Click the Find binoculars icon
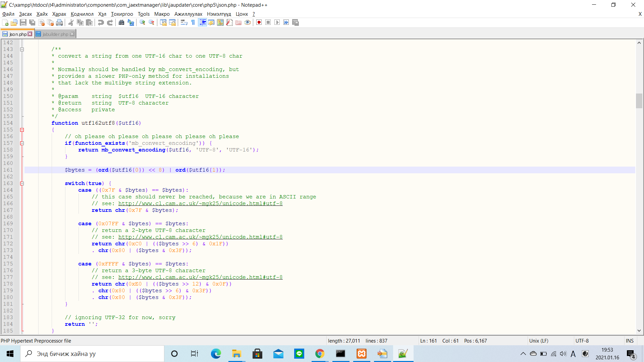The width and height of the screenshot is (644, 362). (x=121, y=22)
